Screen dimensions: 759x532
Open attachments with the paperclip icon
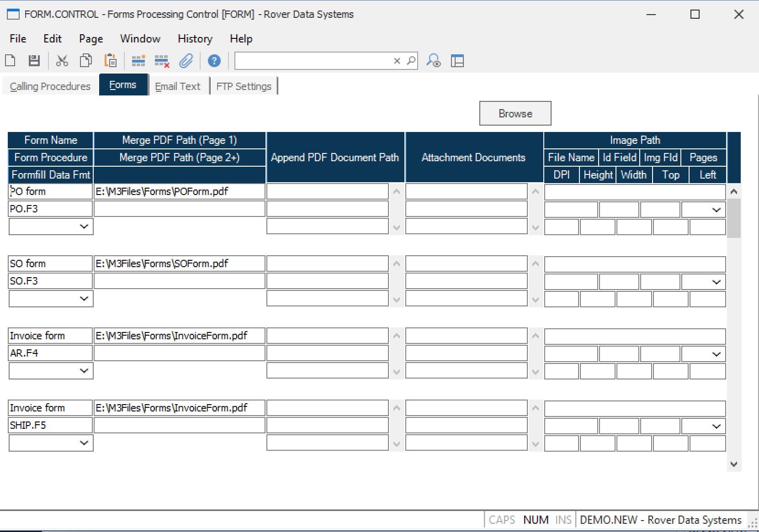pyautogui.click(x=186, y=61)
